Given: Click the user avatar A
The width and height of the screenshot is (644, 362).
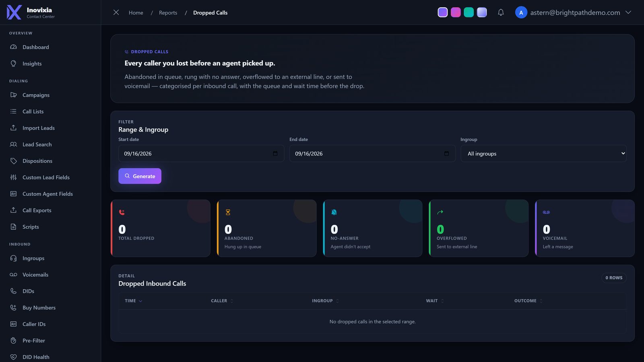Looking at the screenshot, I should (521, 12).
